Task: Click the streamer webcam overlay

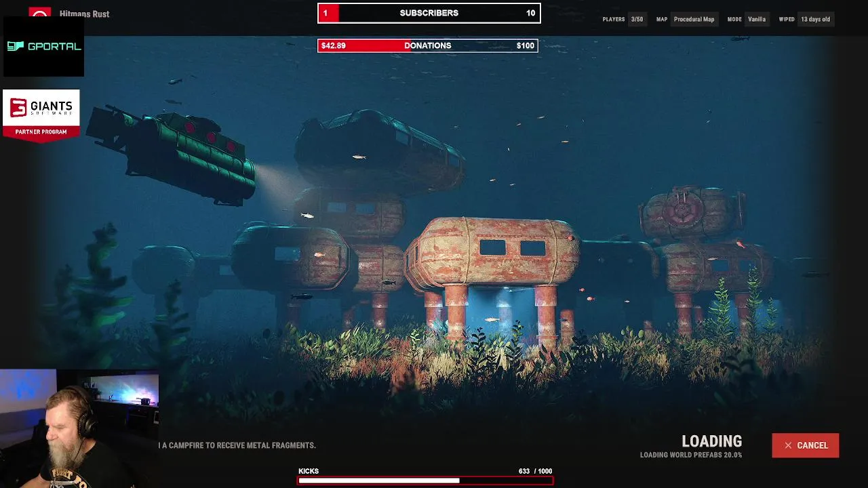Action: click(x=79, y=428)
